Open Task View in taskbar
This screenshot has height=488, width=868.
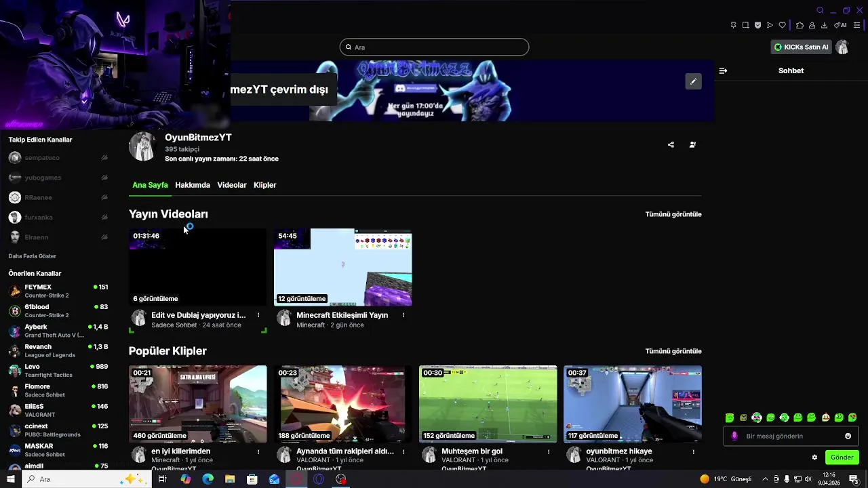coord(163,479)
